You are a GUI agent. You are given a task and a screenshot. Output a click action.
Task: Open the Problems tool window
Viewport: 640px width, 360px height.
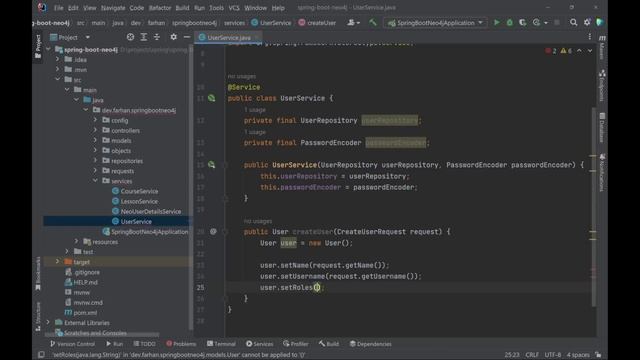[x=181, y=344]
